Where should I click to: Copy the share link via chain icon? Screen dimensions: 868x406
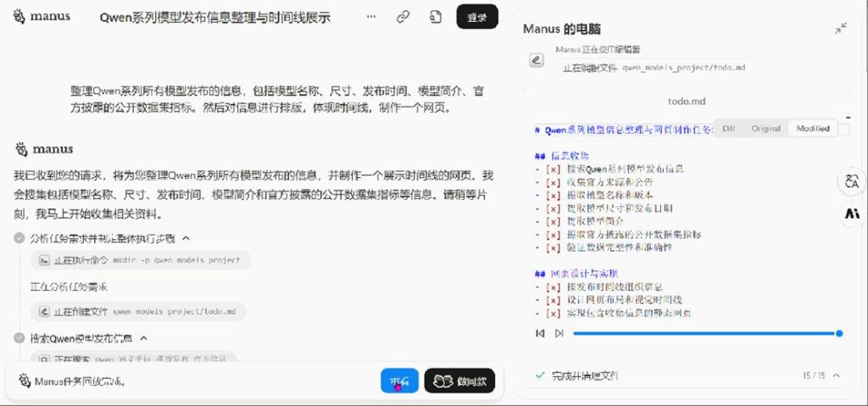403,17
